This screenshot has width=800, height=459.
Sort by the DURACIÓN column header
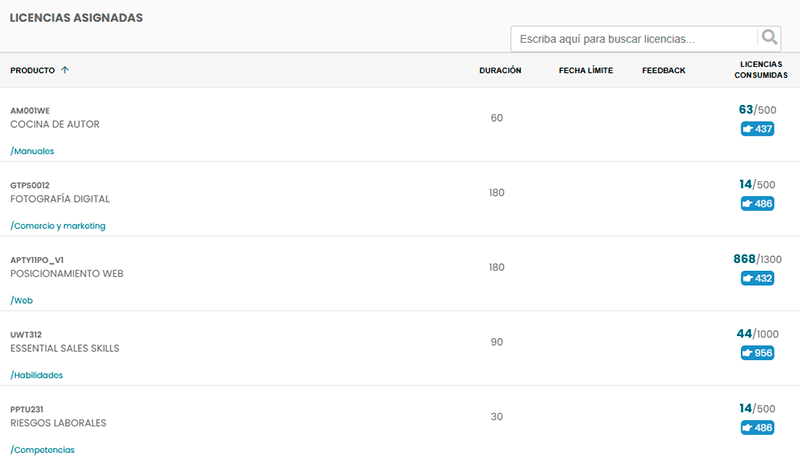click(500, 70)
